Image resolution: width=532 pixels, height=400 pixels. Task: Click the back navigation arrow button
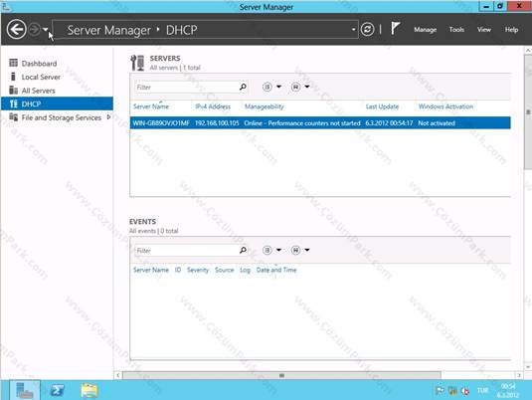coord(16,30)
